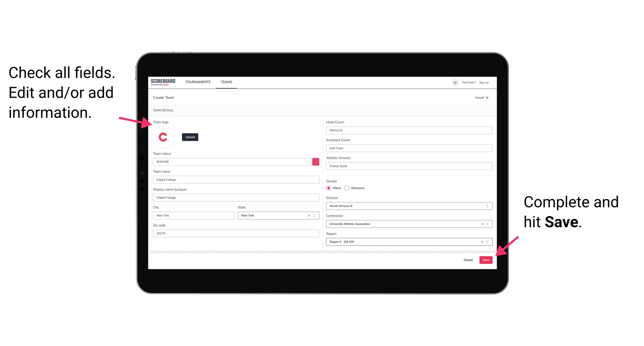Click the Test User profile icon
This screenshot has height=346, width=644.
[x=454, y=82]
